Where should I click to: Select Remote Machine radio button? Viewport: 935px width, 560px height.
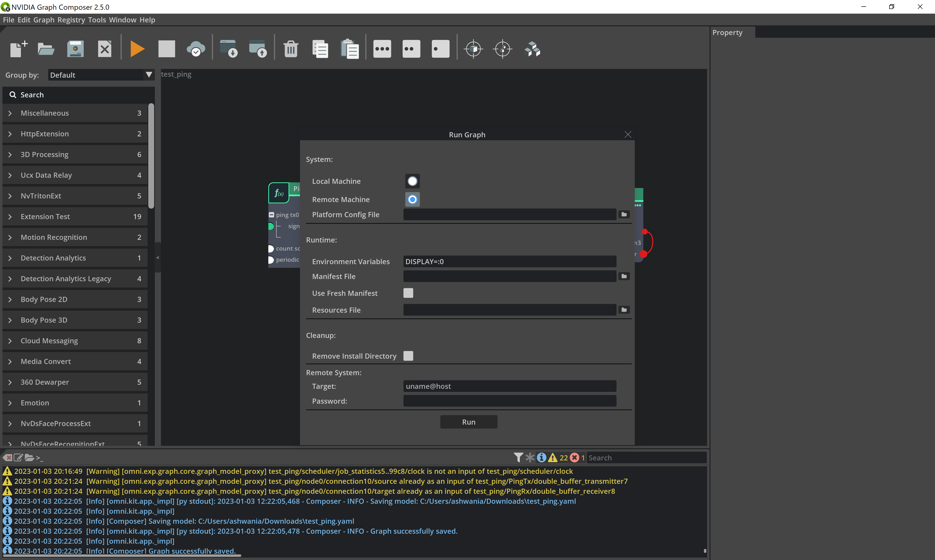pos(412,199)
